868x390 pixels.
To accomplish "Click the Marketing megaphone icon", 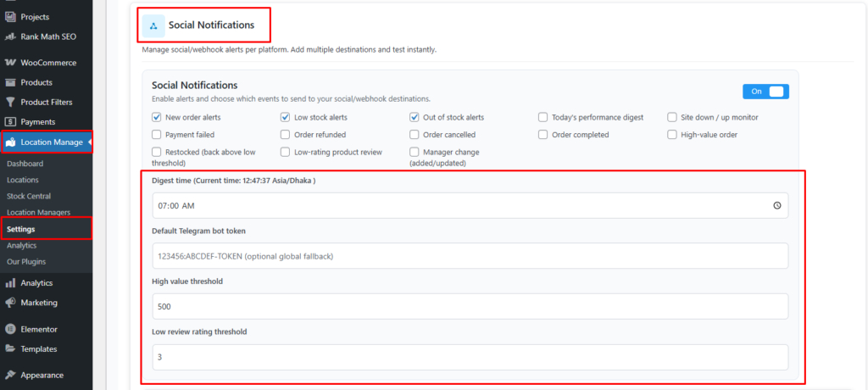I will click(x=11, y=303).
